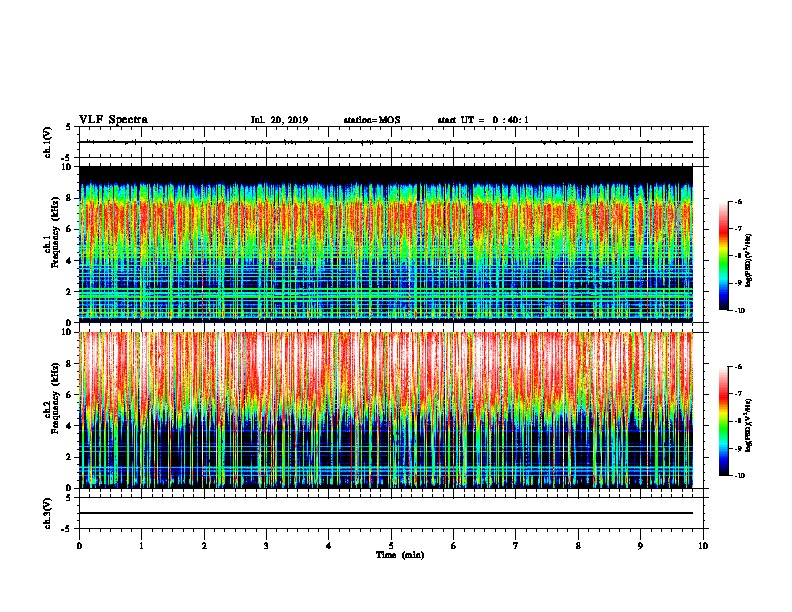This screenshot has height=612, width=792.
Task: Click time axis tick label "1"
Action: click(141, 546)
